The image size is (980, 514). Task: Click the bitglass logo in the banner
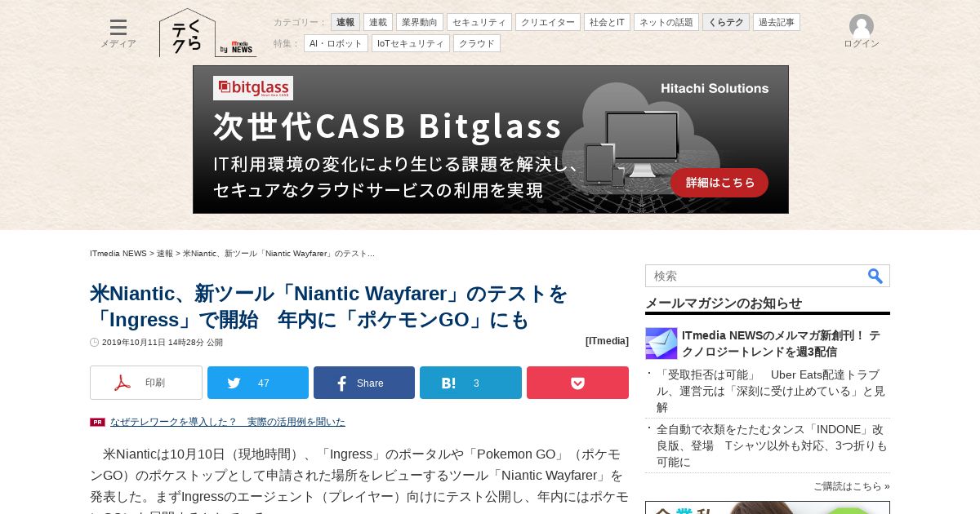coord(253,88)
